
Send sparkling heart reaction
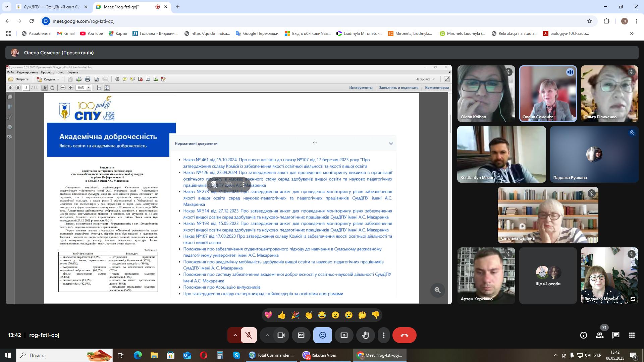pyautogui.click(x=268, y=315)
